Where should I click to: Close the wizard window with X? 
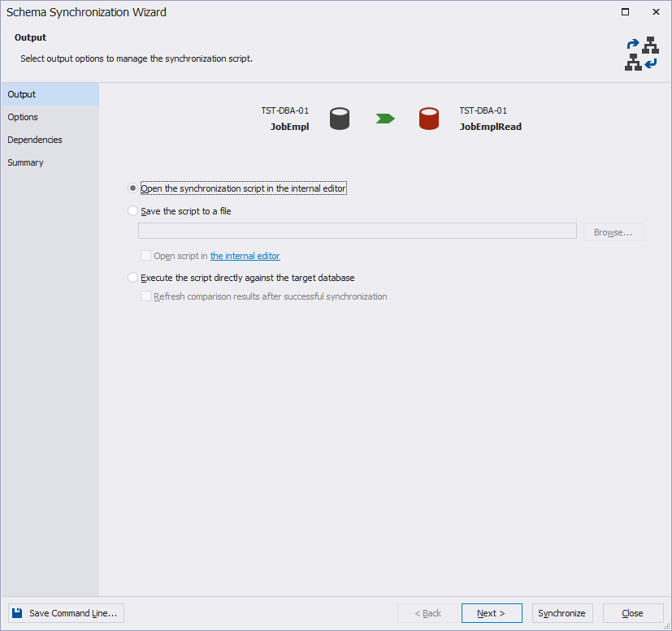tap(656, 12)
